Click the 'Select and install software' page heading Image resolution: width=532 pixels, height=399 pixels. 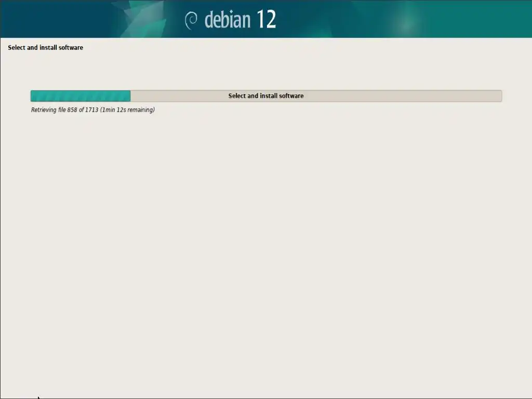coord(46,47)
